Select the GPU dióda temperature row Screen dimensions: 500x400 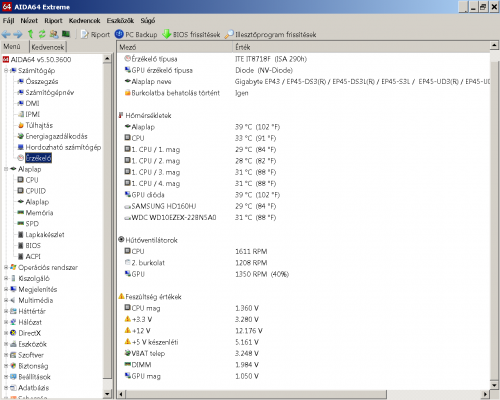[x=303, y=195]
